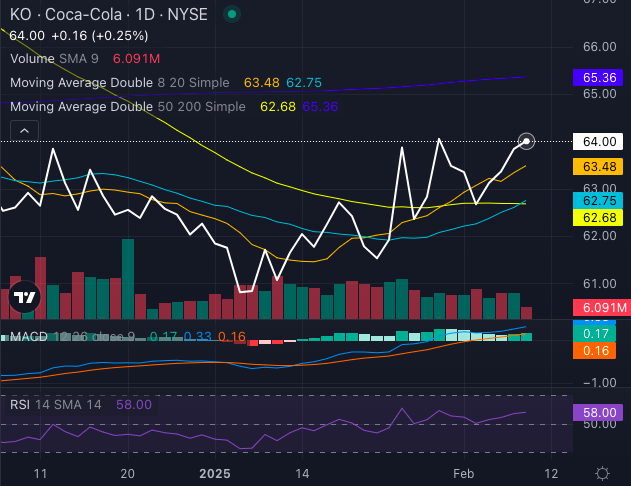Image resolution: width=631 pixels, height=486 pixels.
Task: Click the green market status dot
Action: click(232, 14)
